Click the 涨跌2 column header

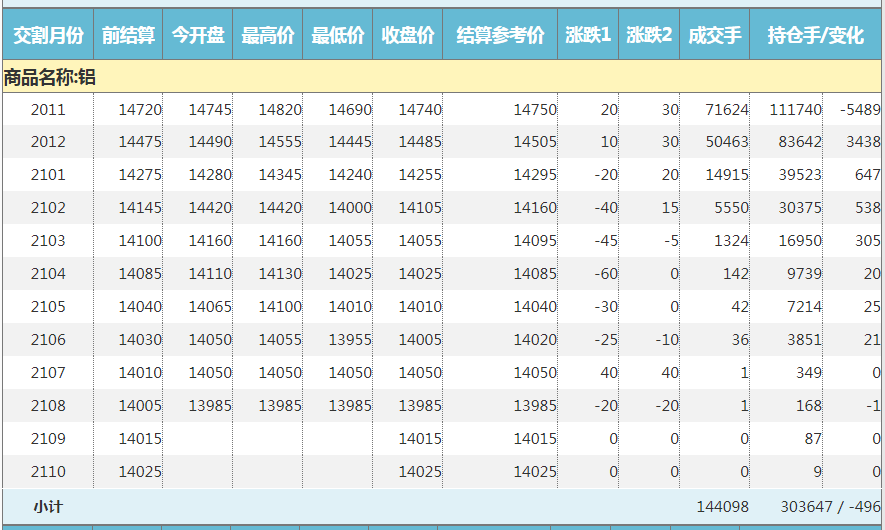(x=649, y=36)
